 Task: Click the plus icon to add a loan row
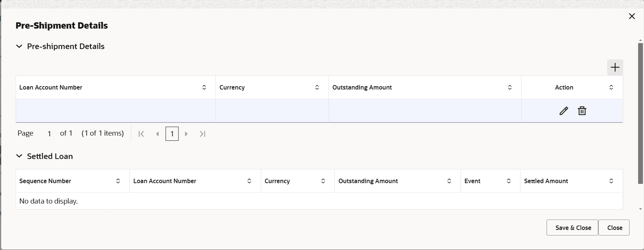(x=615, y=67)
